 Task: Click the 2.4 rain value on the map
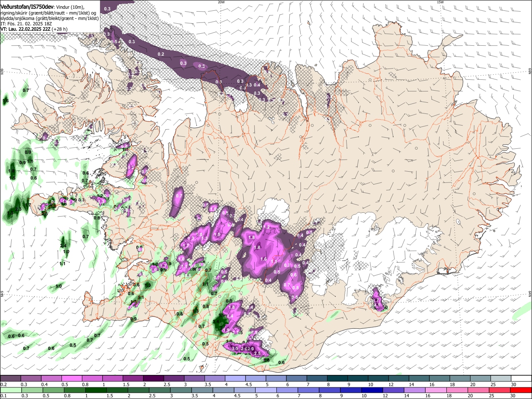[x=63, y=246]
